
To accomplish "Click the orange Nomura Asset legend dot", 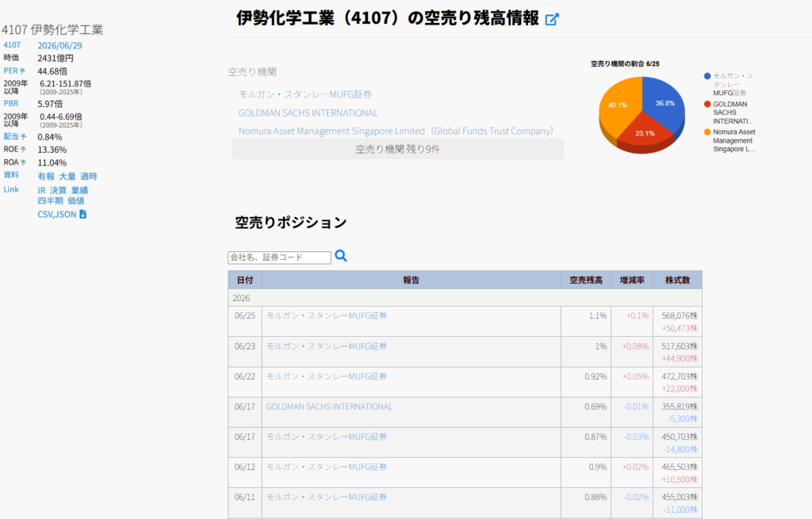I will pos(707,132).
